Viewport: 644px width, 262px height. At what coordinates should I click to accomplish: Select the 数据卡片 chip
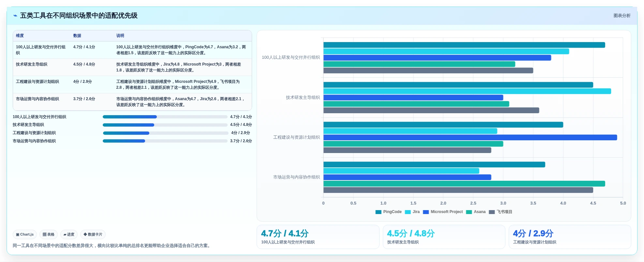coord(93,234)
